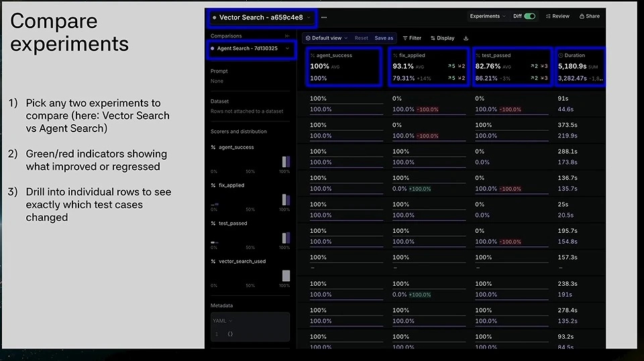Filter by 2 improvements beside 86.21% test_passed

534,78
